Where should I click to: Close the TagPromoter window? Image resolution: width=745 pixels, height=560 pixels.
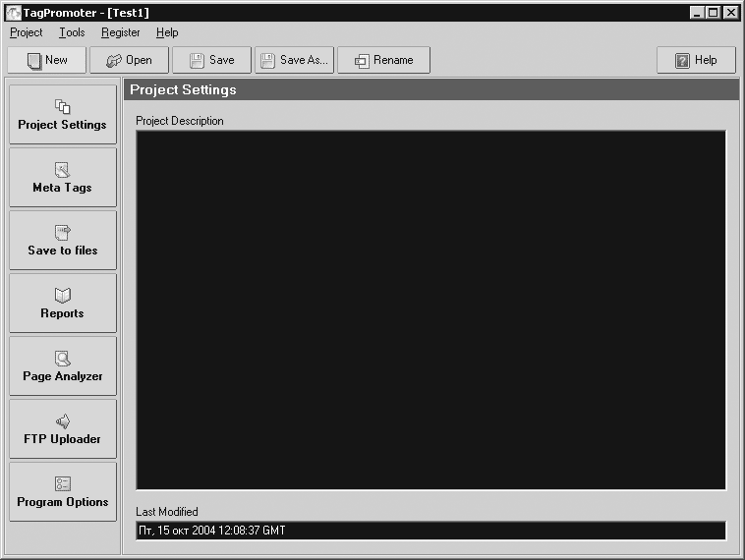[730, 13]
